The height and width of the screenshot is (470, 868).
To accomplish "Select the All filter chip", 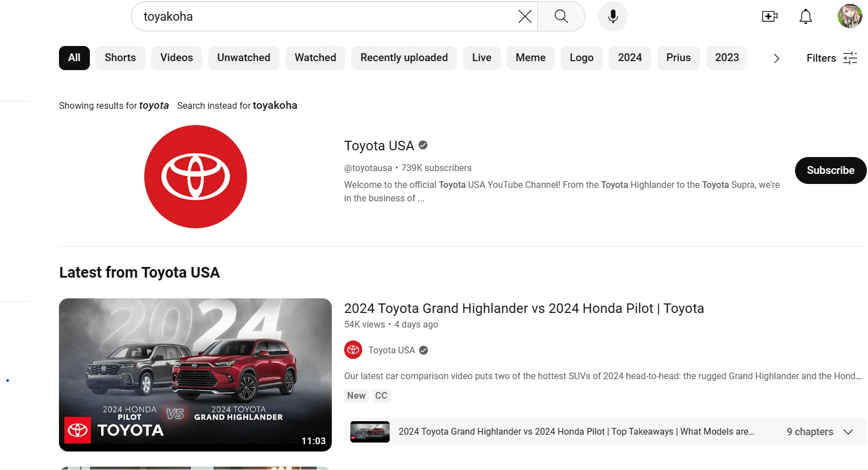I will click(74, 58).
